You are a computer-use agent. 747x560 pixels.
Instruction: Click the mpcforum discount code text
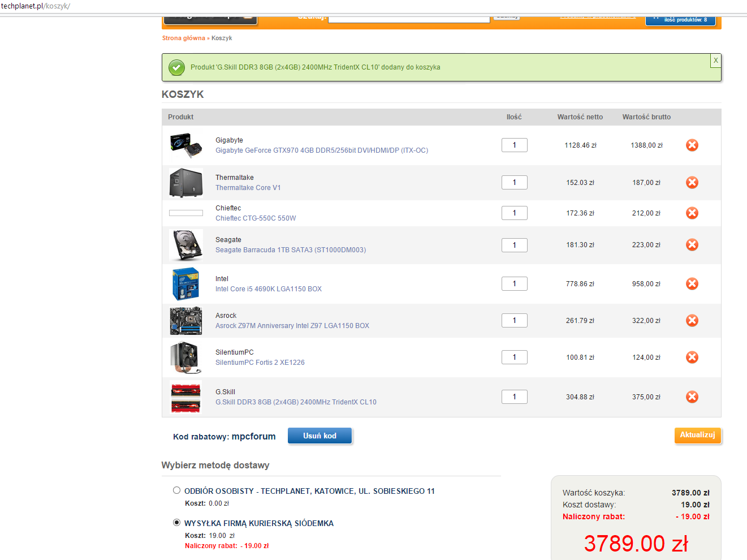(254, 436)
